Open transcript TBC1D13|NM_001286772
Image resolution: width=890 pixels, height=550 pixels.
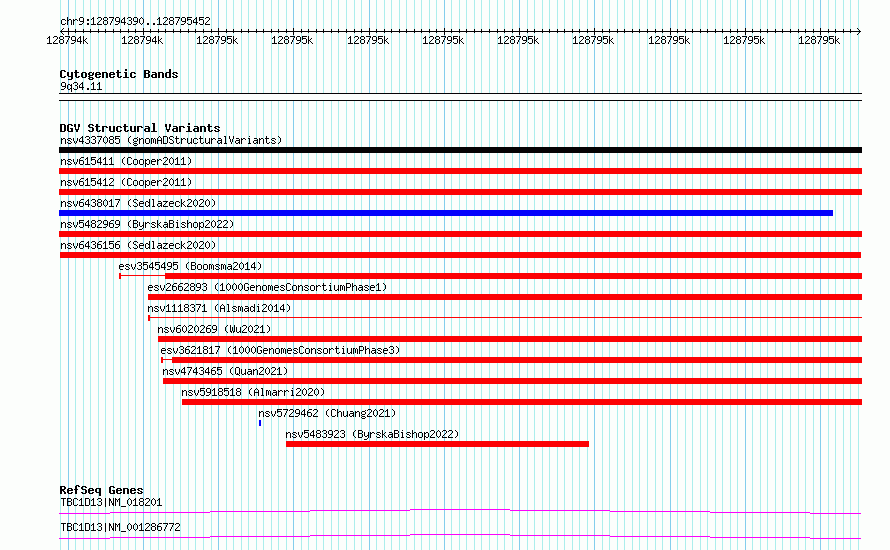coord(120,527)
